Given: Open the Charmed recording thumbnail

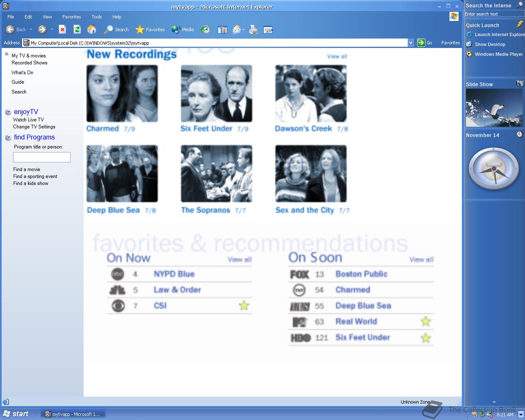Looking at the screenshot, I should (x=122, y=94).
